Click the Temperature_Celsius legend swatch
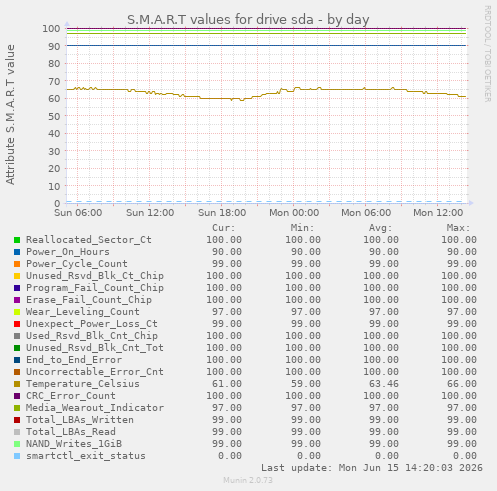Image resolution: width=497 pixels, height=491 pixels. [x=17, y=384]
